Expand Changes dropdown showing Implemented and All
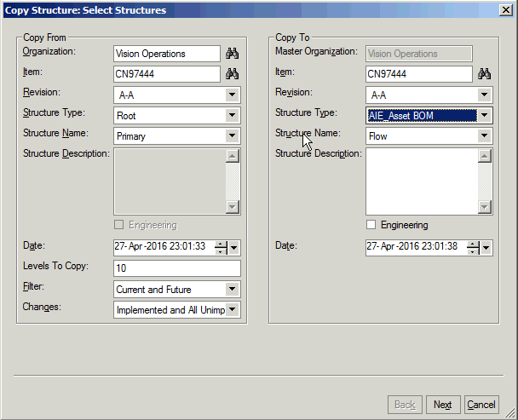 click(233, 309)
